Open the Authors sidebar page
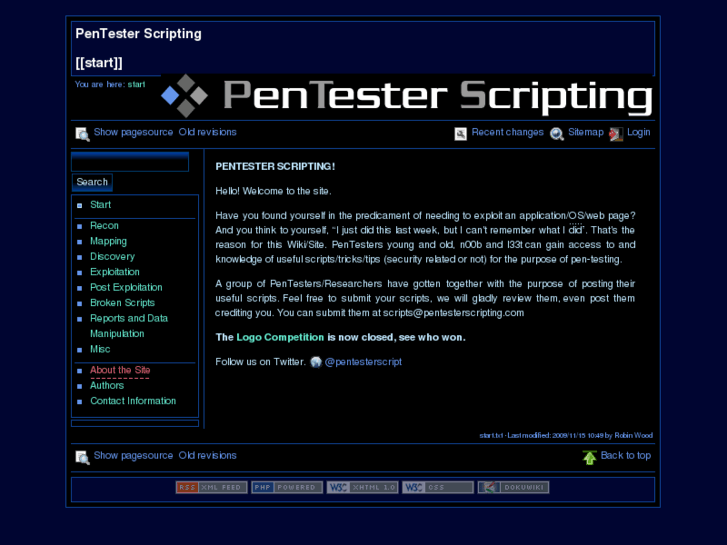The width and height of the screenshot is (727, 545). pos(107,385)
